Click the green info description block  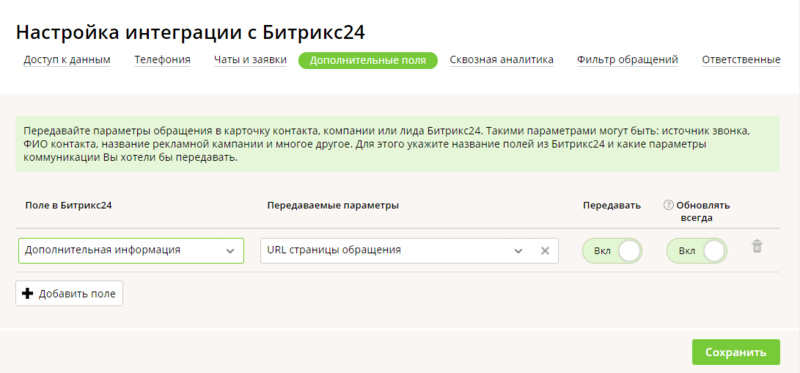click(x=397, y=144)
